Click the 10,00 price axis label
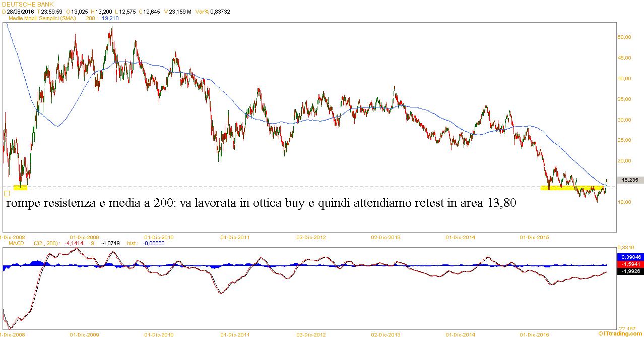The image size is (644, 337). coord(624,202)
